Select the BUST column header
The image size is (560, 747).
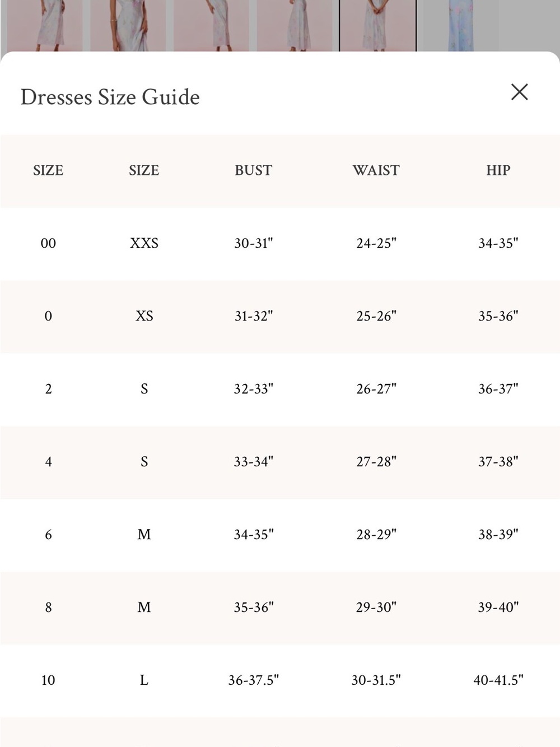253,170
